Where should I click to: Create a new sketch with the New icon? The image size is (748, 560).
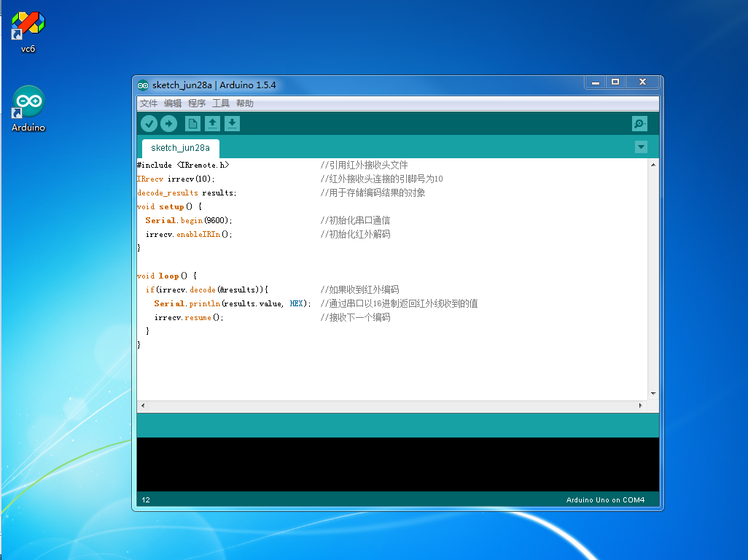point(192,124)
